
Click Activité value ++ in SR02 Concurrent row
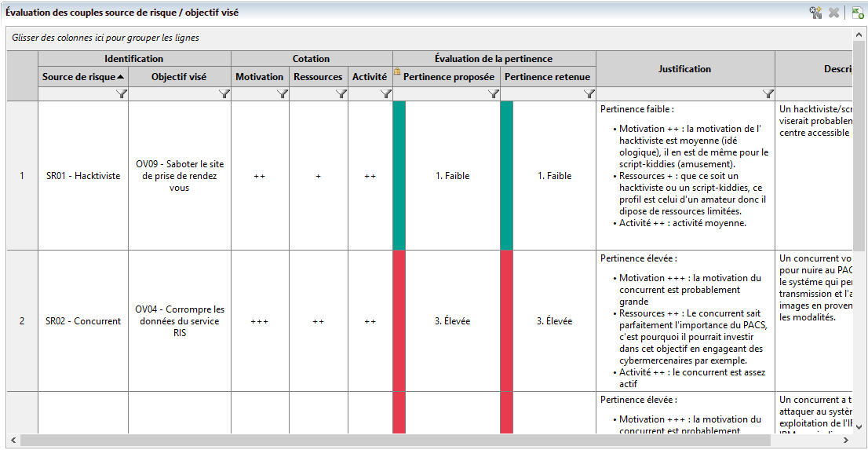[370, 321]
